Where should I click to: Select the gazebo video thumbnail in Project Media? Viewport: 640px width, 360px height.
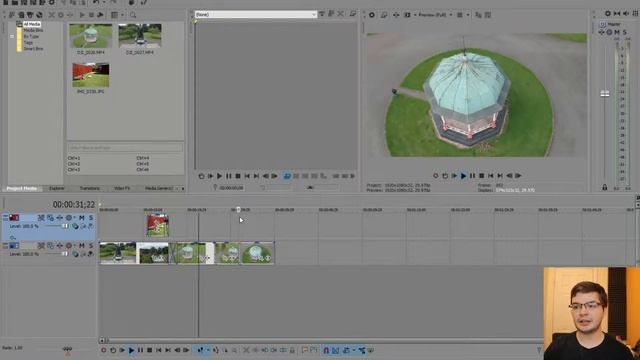coord(91,36)
